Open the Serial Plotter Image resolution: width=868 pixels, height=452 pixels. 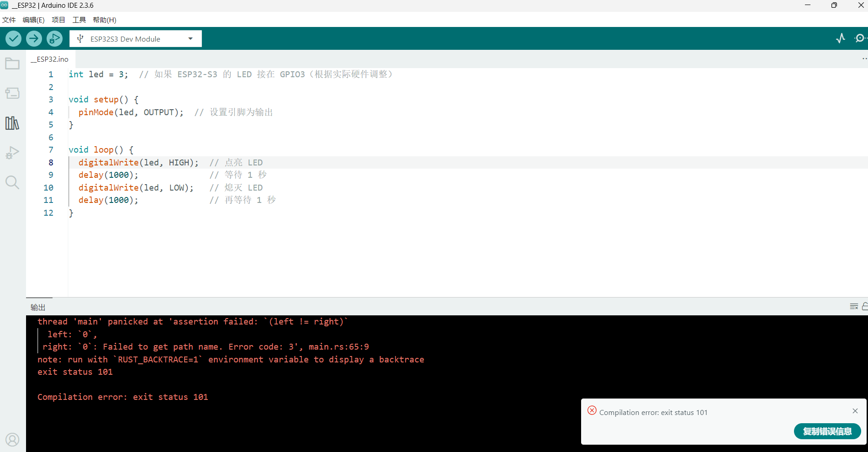pos(841,38)
